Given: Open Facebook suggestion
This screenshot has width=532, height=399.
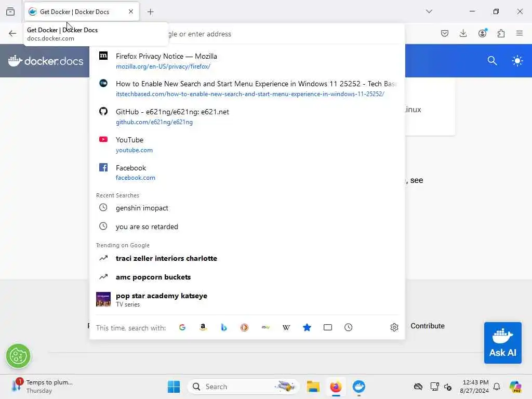Looking at the screenshot, I should 247,172.
